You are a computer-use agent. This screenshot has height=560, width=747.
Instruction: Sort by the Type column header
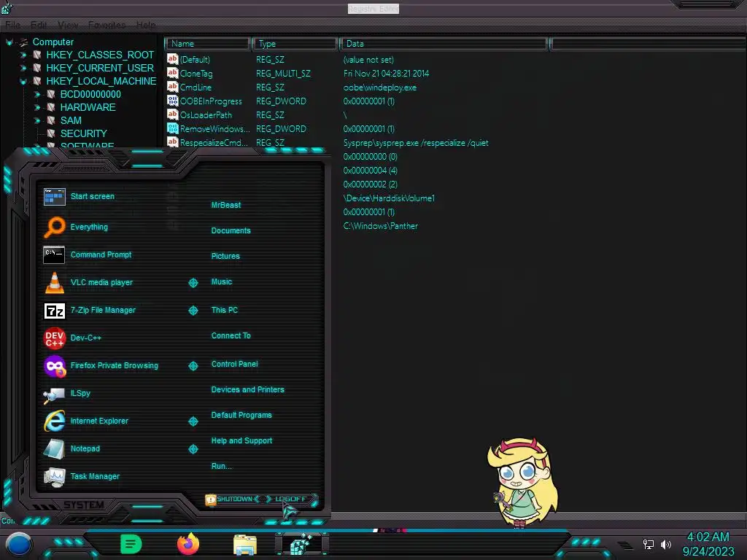(295, 44)
